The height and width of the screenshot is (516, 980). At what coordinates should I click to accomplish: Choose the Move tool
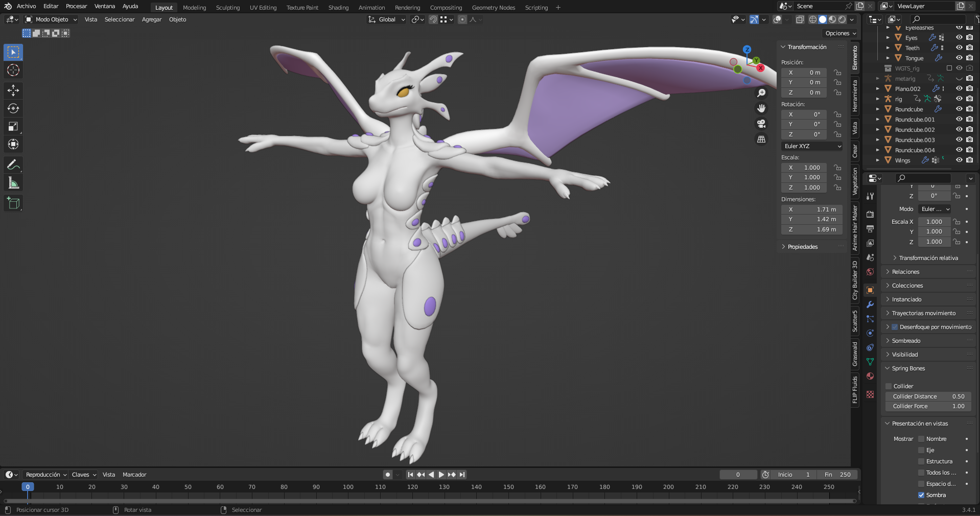coord(13,91)
